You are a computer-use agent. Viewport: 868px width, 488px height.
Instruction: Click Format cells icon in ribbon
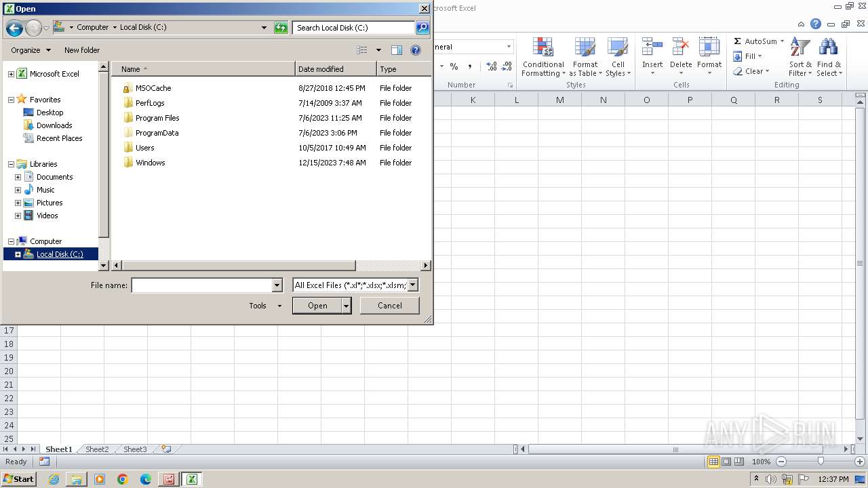(709, 57)
